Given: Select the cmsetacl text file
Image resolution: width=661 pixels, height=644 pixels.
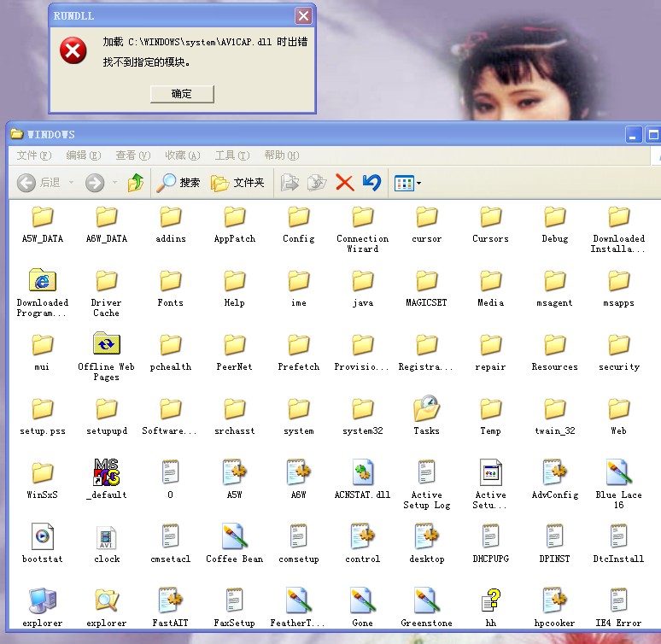Looking at the screenshot, I should [x=170, y=543].
